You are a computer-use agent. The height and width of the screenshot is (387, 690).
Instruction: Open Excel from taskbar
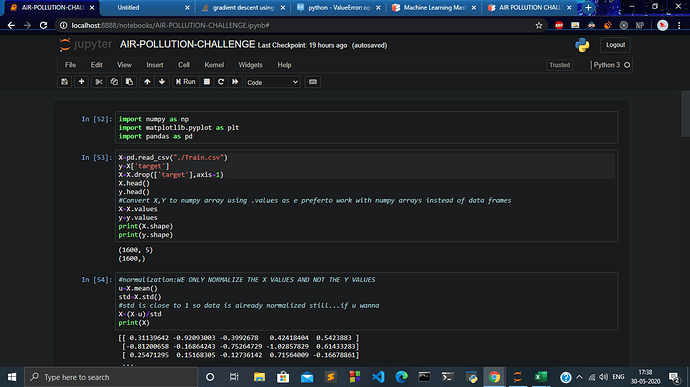541,377
